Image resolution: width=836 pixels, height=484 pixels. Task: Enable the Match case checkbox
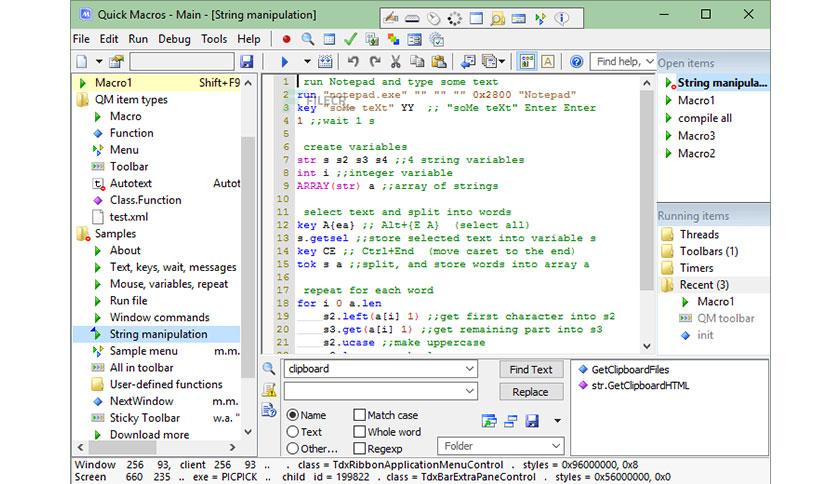(x=359, y=415)
